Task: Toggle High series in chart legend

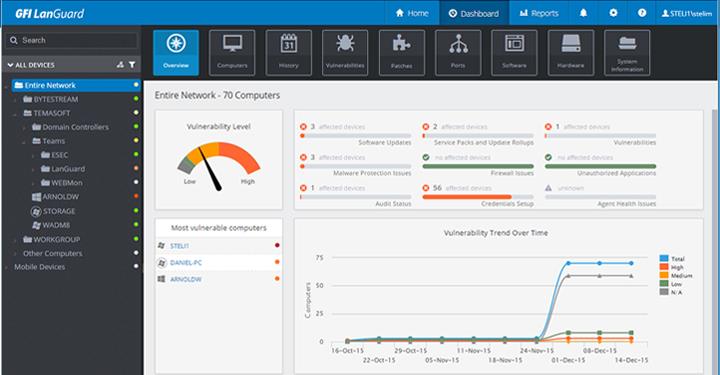Action: pyautogui.click(x=672, y=267)
